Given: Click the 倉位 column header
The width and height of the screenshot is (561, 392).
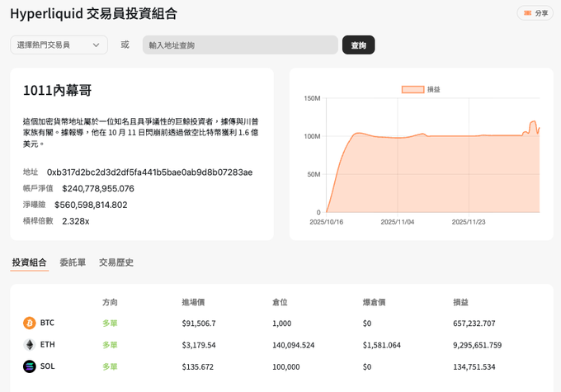Looking at the screenshot, I should [280, 303].
